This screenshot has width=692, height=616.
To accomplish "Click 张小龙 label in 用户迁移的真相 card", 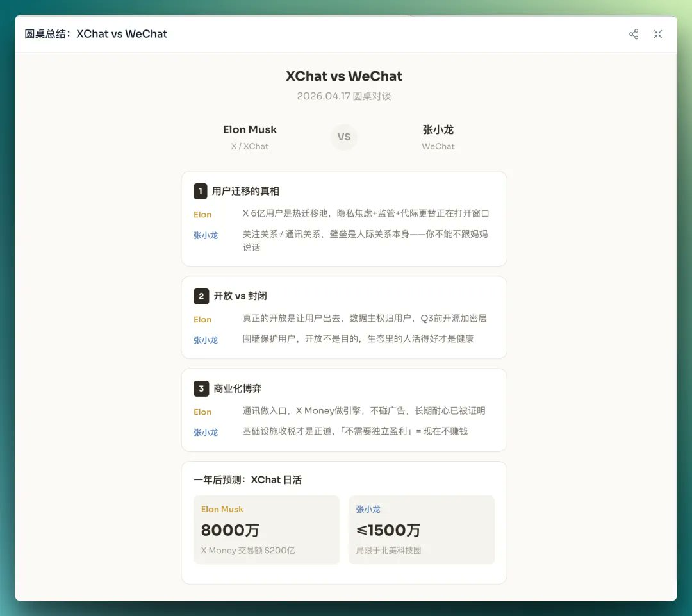I will [x=206, y=235].
